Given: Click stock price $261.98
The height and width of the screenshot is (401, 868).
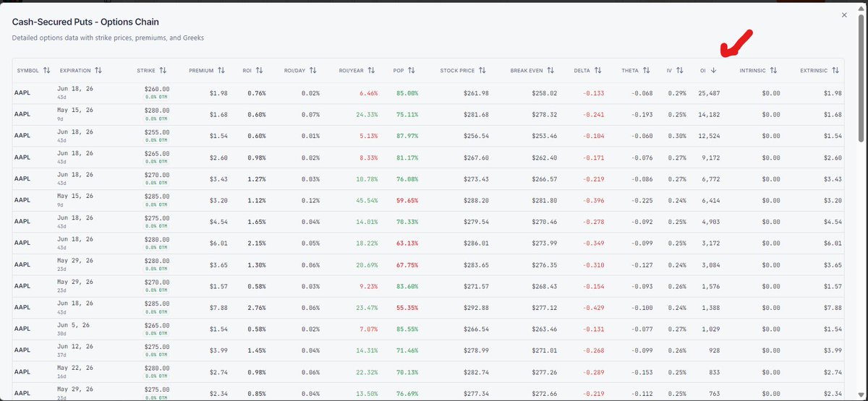Looking at the screenshot, I should coord(475,93).
